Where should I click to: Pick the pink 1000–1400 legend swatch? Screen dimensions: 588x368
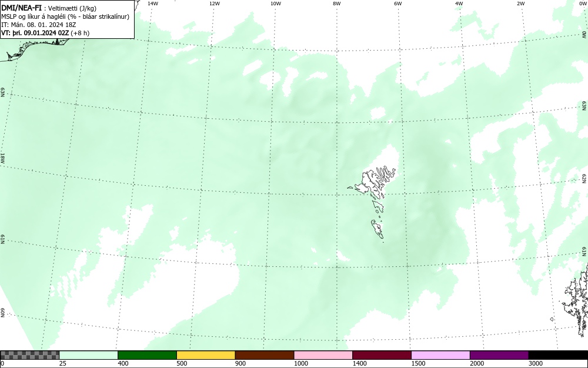323,355
